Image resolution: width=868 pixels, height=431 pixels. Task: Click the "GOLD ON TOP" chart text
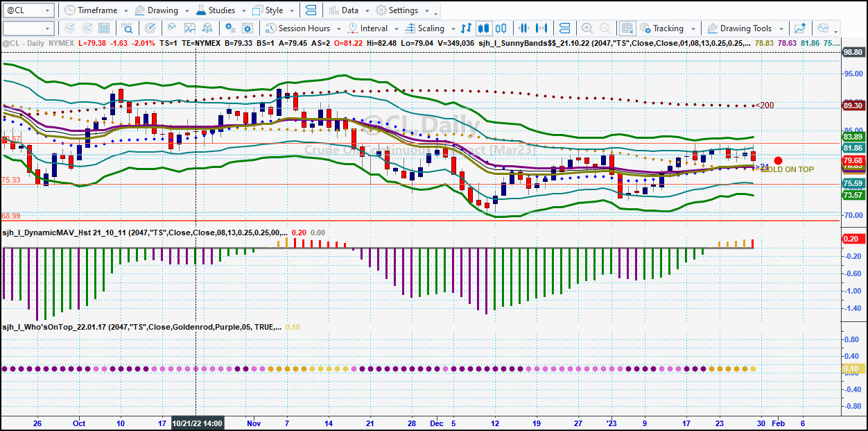coord(787,169)
